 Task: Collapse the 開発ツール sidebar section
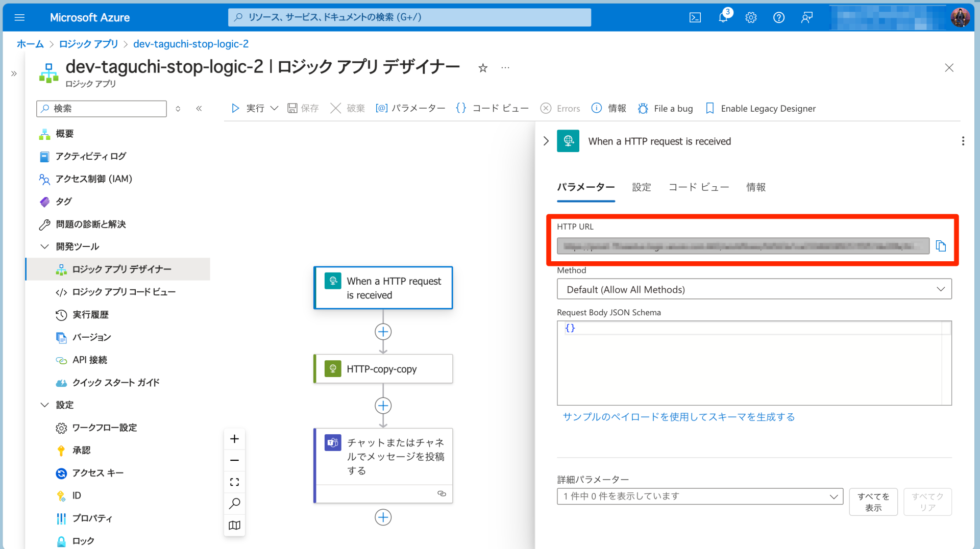coord(45,246)
